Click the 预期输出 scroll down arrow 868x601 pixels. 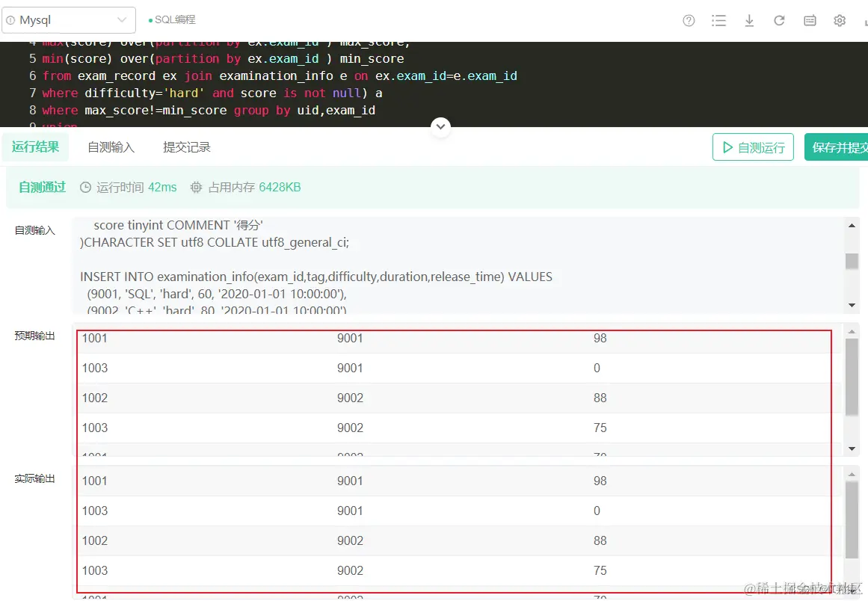pos(852,449)
